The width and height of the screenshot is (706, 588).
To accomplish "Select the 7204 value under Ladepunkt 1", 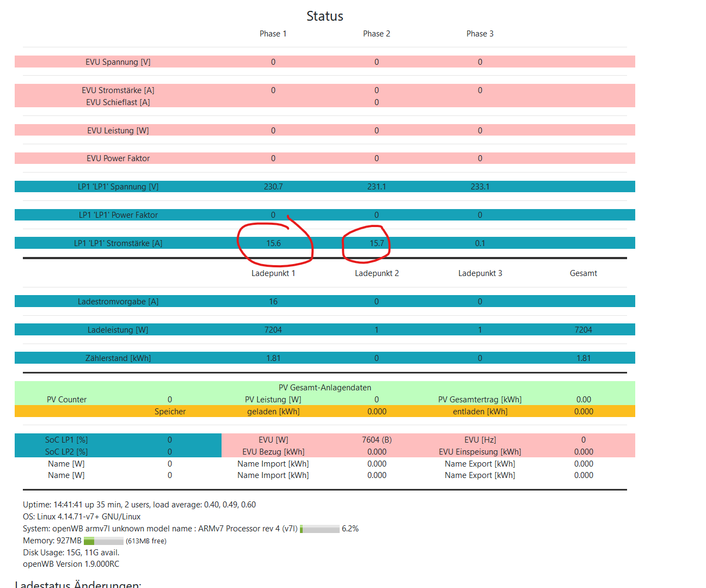I will point(273,330).
